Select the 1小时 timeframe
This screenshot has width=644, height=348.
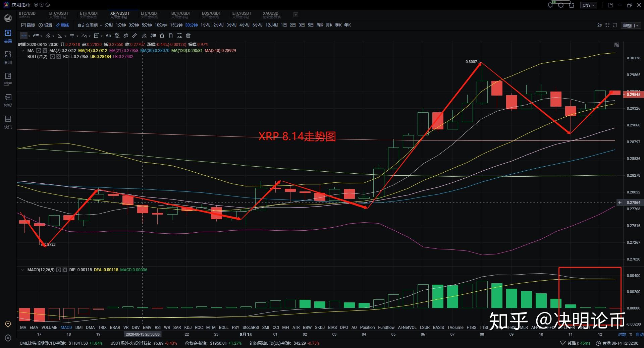[205, 25]
